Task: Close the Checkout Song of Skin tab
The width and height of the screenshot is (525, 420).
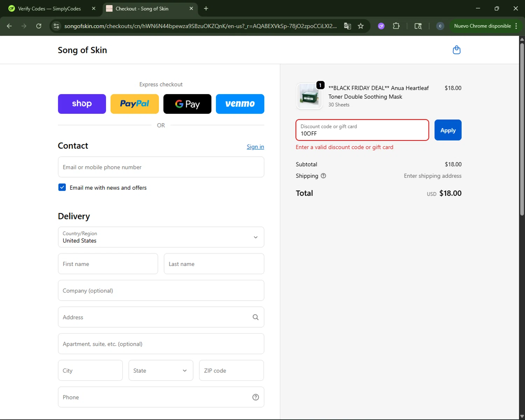Action: (191, 8)
